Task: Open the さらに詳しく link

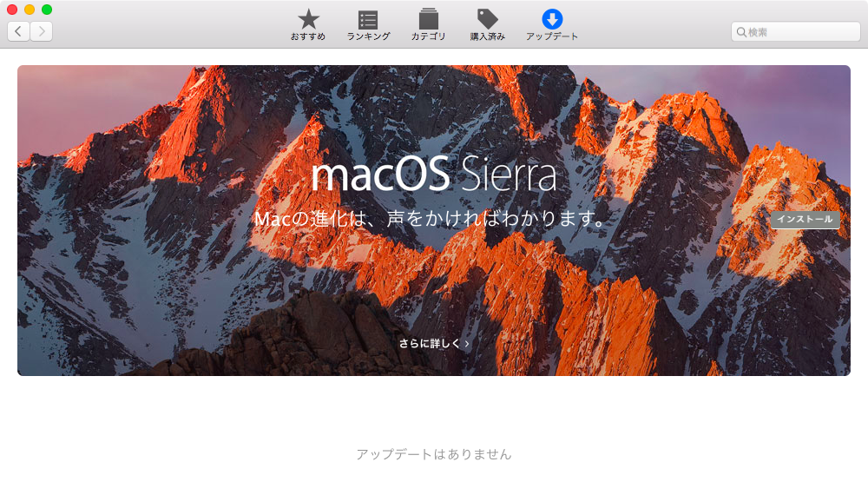Action: (434, 343)
